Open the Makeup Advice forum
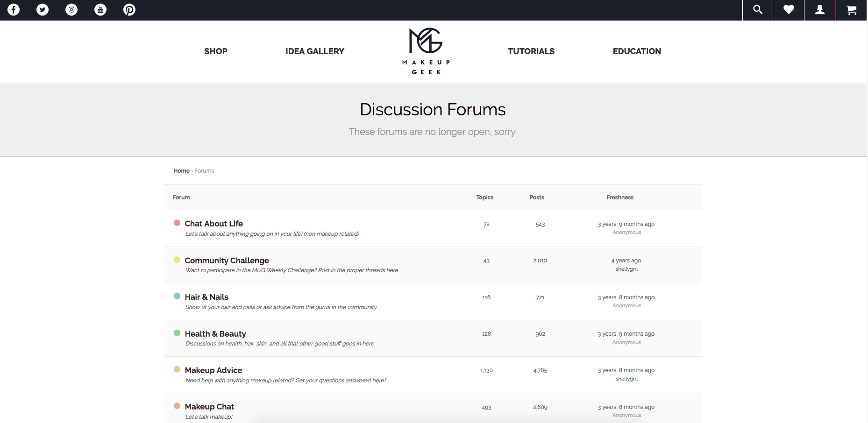 click(x=213, y=370)
